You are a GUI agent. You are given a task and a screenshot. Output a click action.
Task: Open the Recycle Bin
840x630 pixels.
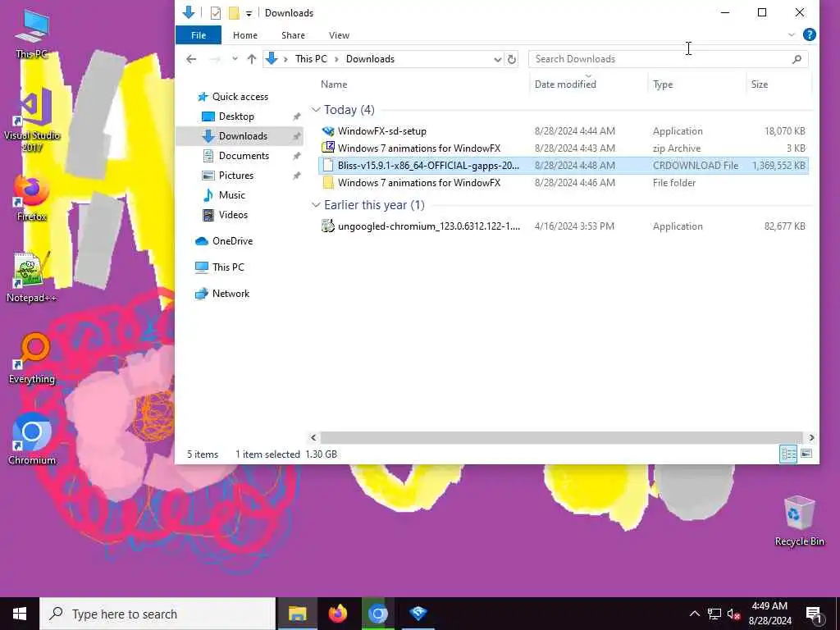pyautogui.click(x=799, y=521)
